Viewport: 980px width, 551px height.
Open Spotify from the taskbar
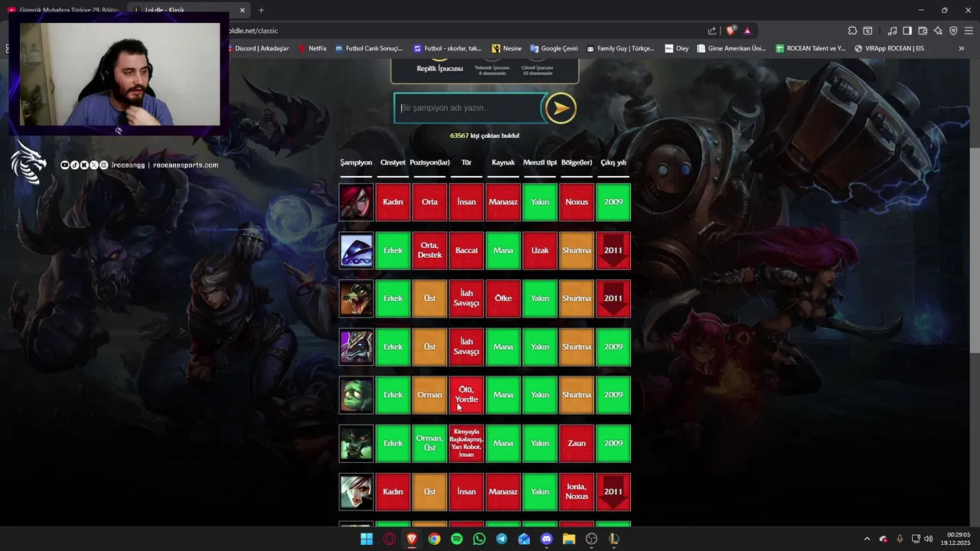(457, 539)
